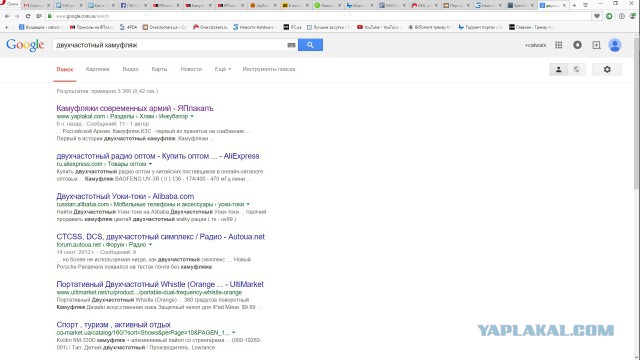The height and width of the screenshot is (360, 640).
Task: Select the Карты maps tab
Action: (159, 69)
